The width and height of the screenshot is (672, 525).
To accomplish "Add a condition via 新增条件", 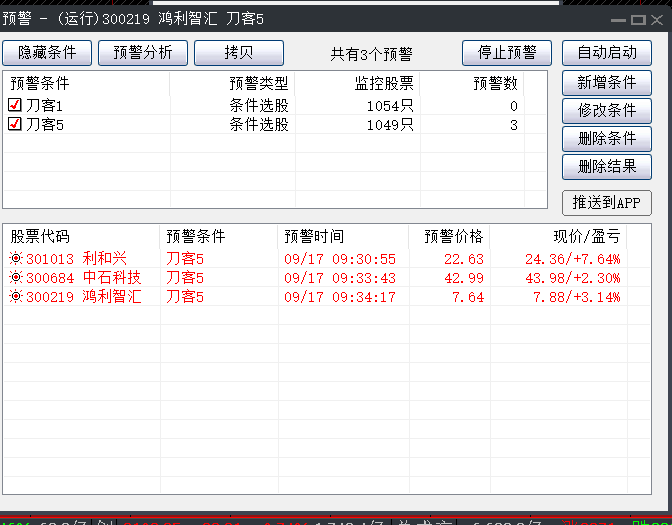I will 607,83.
